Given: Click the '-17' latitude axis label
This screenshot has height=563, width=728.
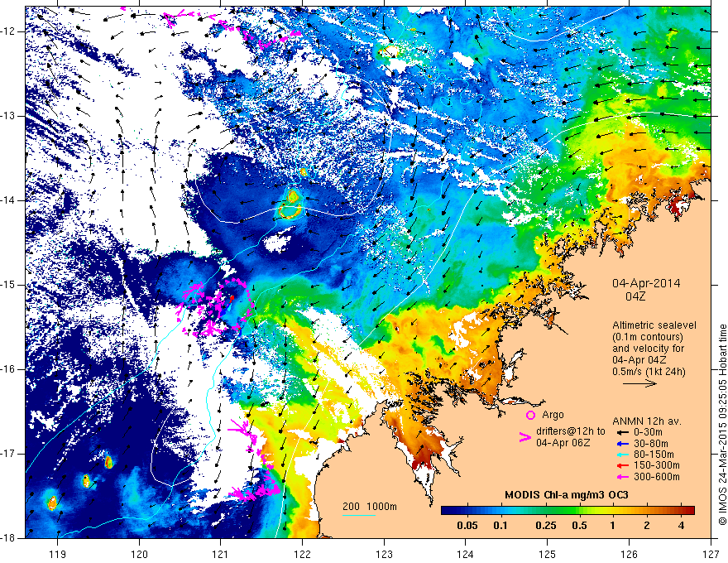Looking at the screenshot, I should 9,454.
